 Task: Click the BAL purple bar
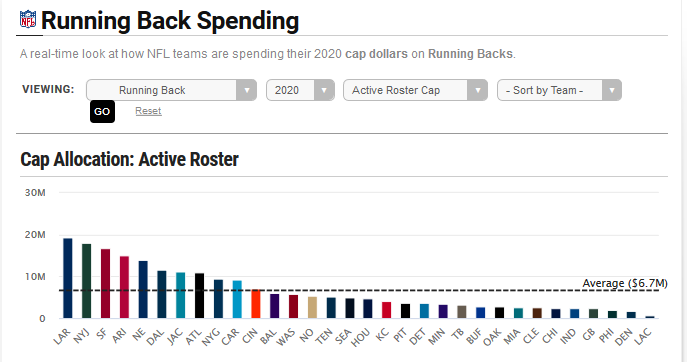275,306
